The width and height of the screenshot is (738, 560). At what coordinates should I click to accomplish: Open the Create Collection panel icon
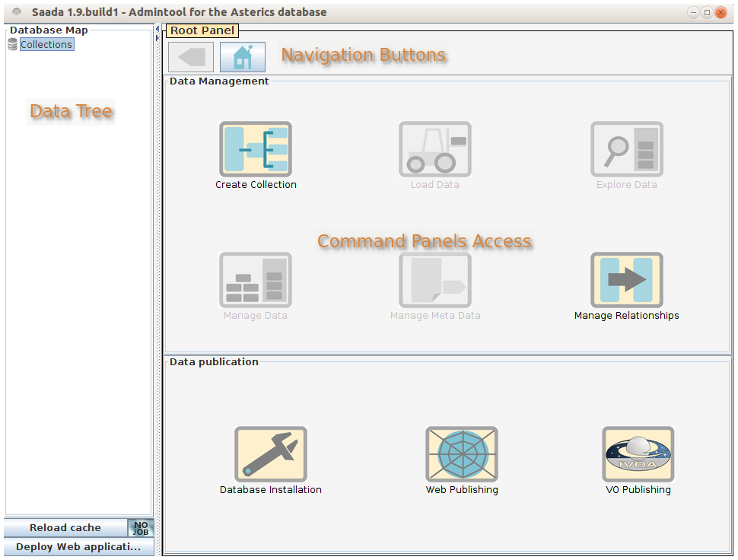pyautogui.click(x=256, y=149)
